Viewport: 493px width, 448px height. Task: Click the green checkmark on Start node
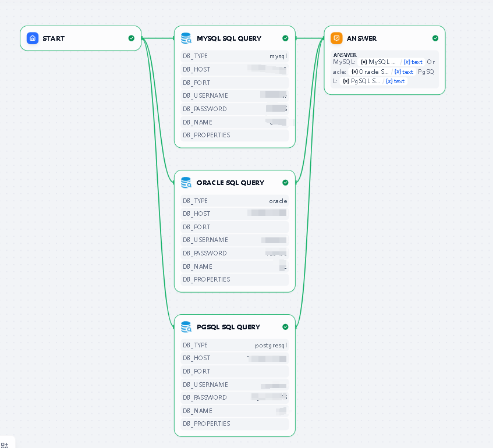click(x=132, y=38)
